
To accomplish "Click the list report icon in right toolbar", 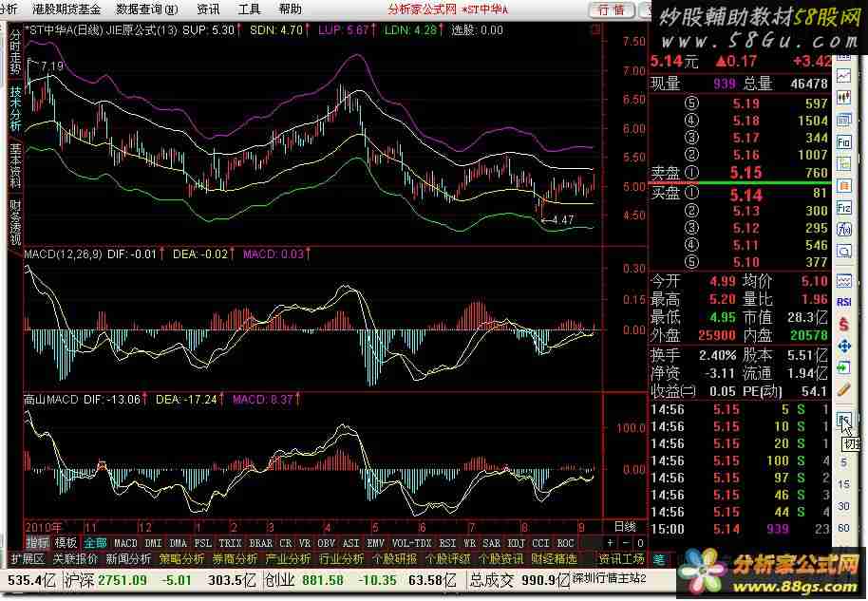I will click(x=843, y=120).
